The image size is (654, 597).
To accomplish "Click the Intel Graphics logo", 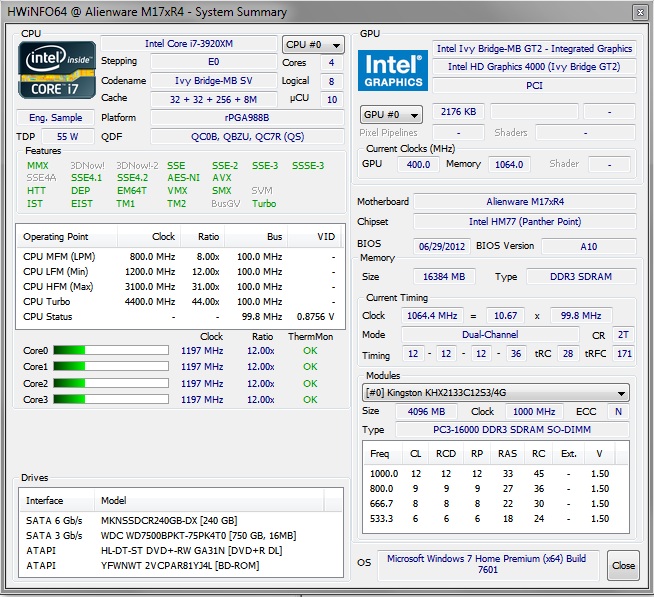I will point(392,70).
